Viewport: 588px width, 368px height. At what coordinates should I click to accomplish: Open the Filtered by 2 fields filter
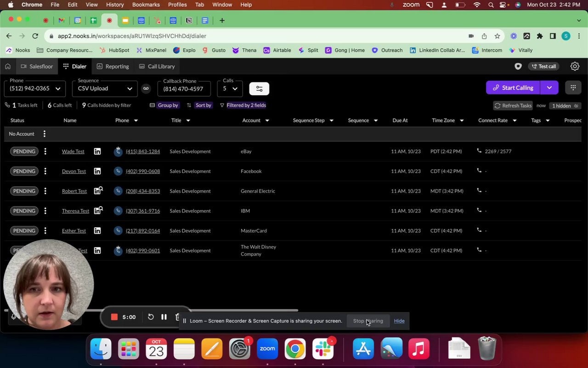(246, 105)
